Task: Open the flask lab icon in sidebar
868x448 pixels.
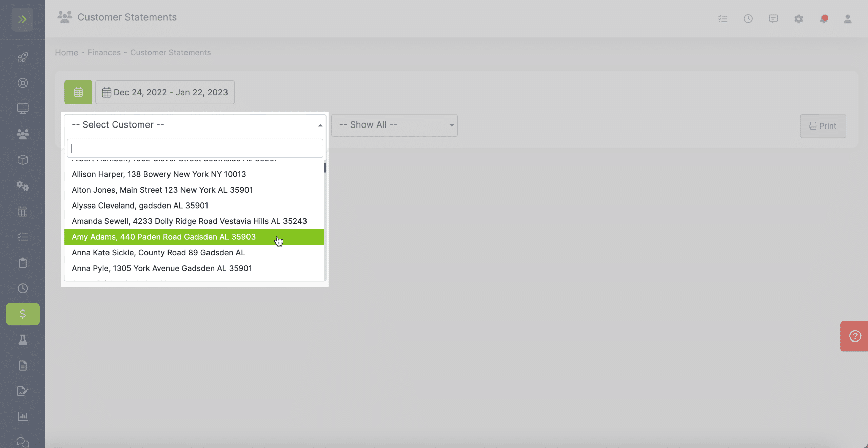Action: click(x=23, y=340)
